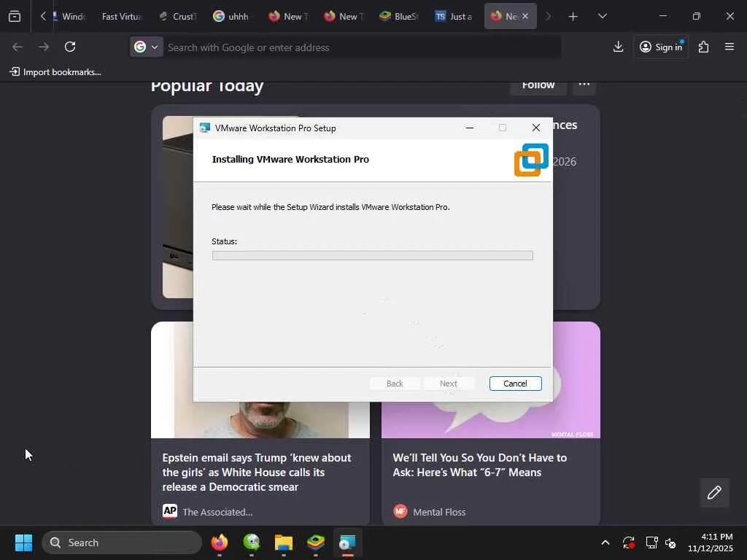
Task: Open the Mental Floss 6-7 article
Action: point(480,464)
